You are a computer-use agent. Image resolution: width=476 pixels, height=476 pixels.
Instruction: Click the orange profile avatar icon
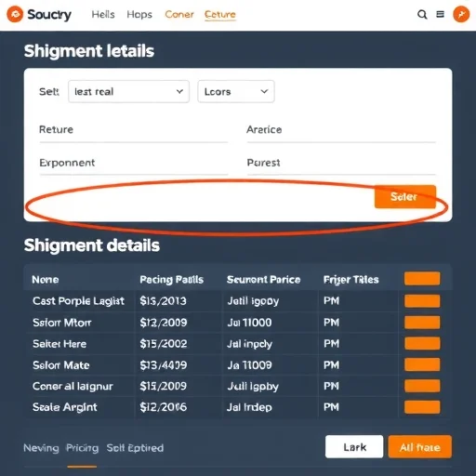point(461,14)
